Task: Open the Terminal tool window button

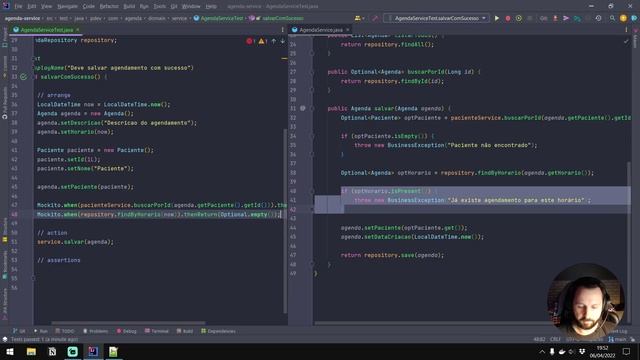Action: [157, 331]
